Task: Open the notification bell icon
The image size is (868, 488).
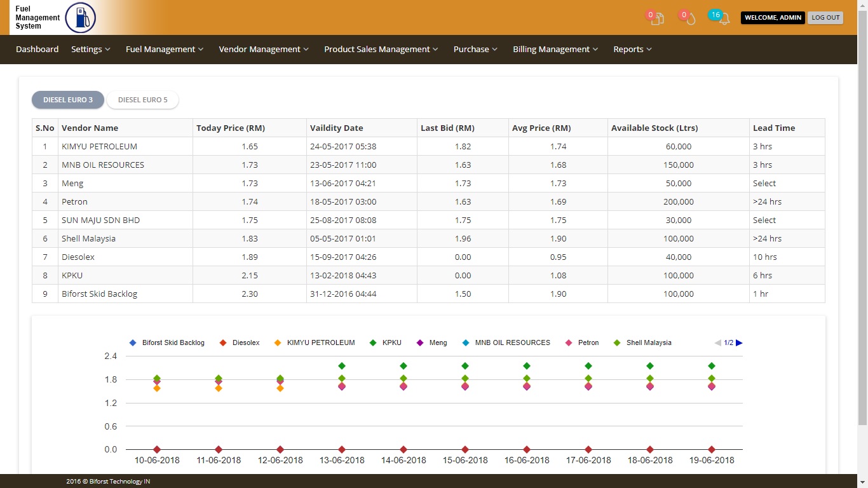Action: point(723,18)
